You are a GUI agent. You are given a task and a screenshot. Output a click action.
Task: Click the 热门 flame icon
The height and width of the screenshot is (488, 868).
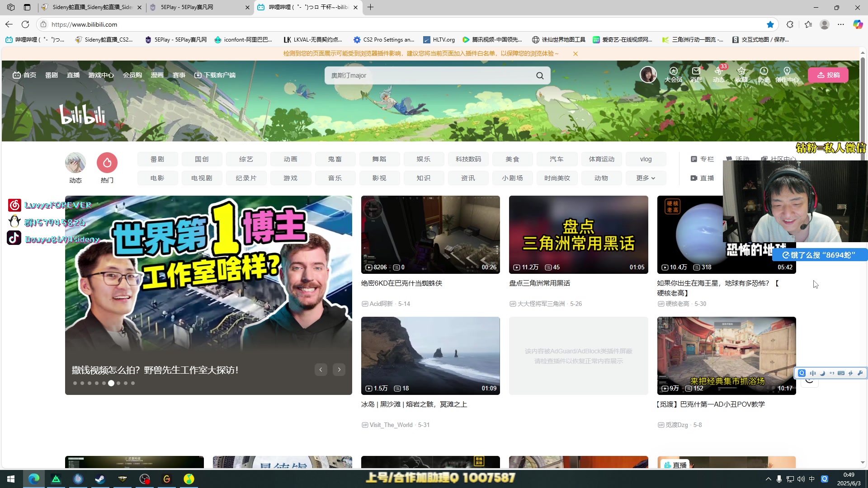107,163
